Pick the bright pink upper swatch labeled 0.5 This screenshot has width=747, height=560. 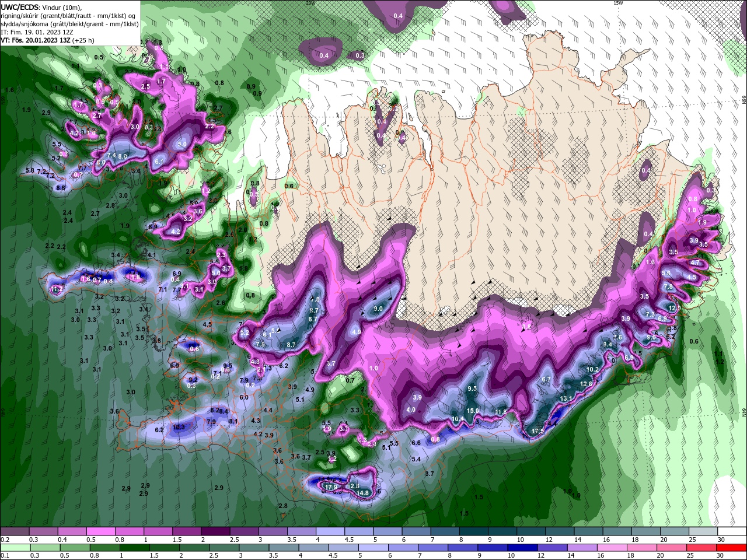tap(100, 531)
